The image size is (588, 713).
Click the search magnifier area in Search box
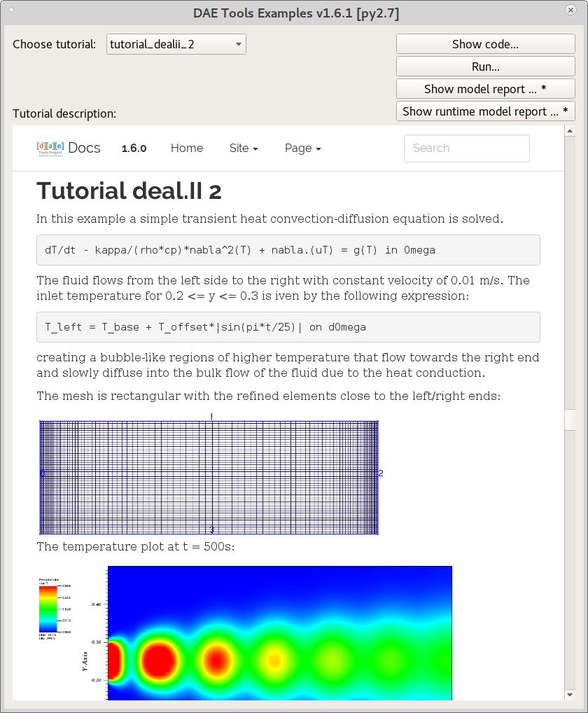pyautogui.click(x=518, y=148)
